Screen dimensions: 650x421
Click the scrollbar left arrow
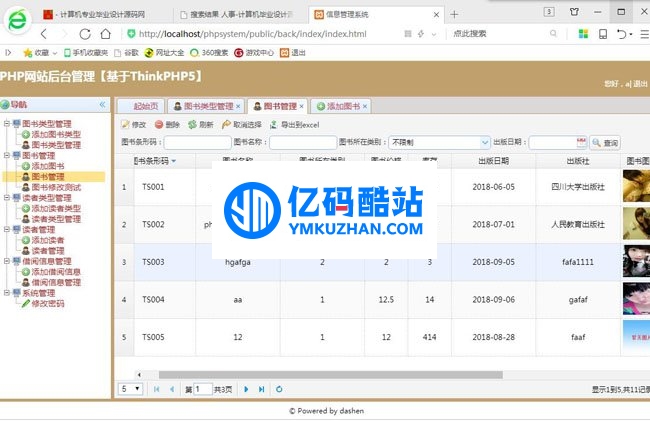[x=139, y=375]
